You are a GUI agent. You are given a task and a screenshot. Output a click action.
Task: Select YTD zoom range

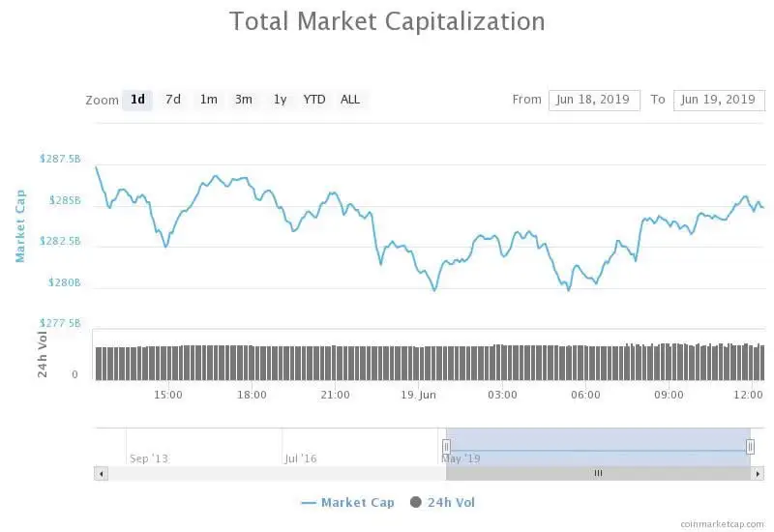[x=314, y=100]
